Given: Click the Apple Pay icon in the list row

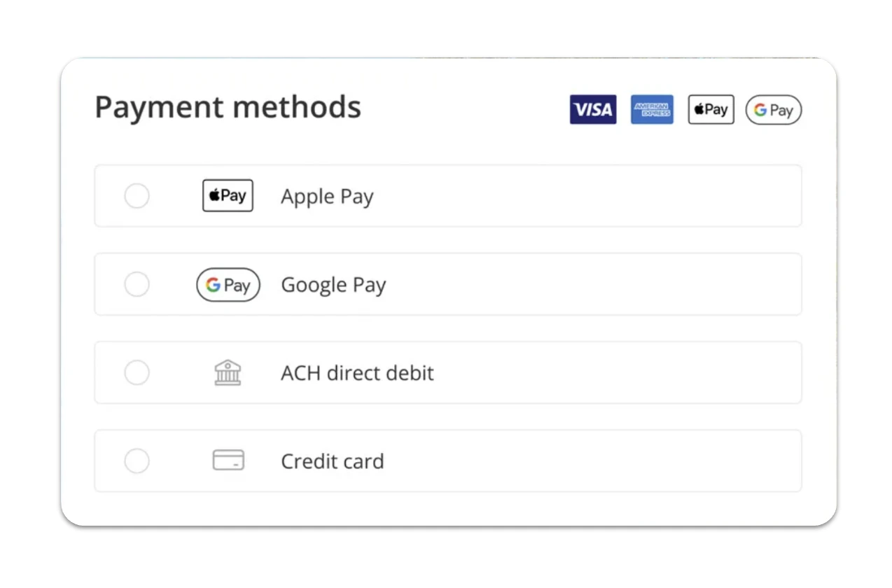Looking at the screenshot, I should [227, 196].
